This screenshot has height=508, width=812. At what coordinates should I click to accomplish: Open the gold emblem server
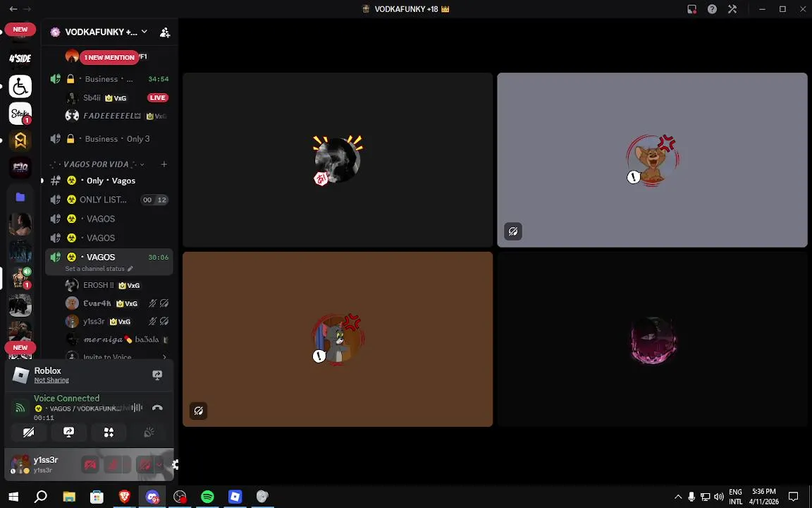[x=20, y=140]
